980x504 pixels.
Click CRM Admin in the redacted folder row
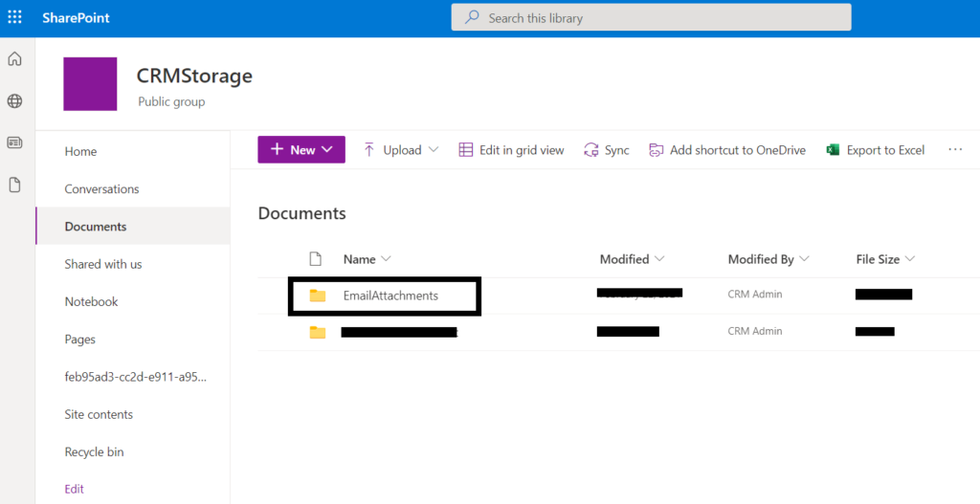point(755,331)
